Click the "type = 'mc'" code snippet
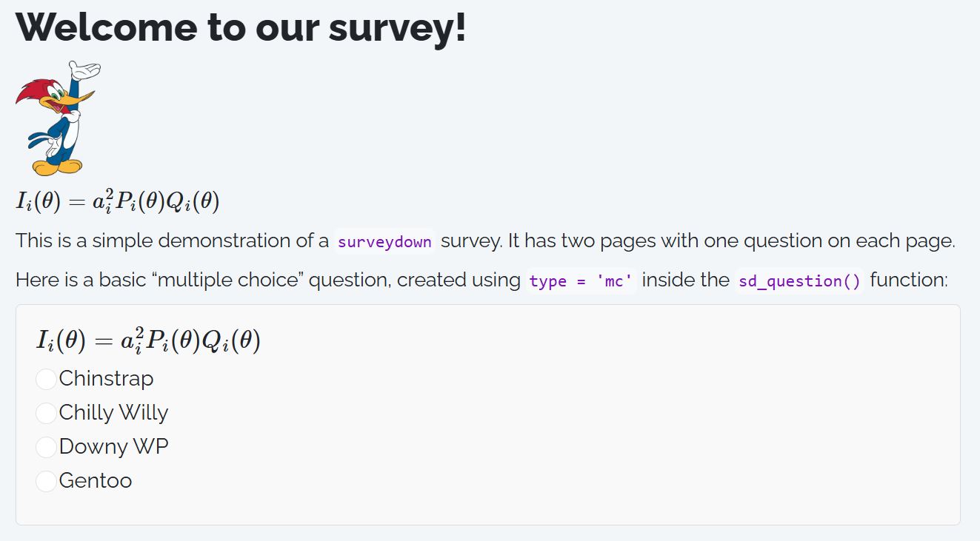 [x=581, y=282]
